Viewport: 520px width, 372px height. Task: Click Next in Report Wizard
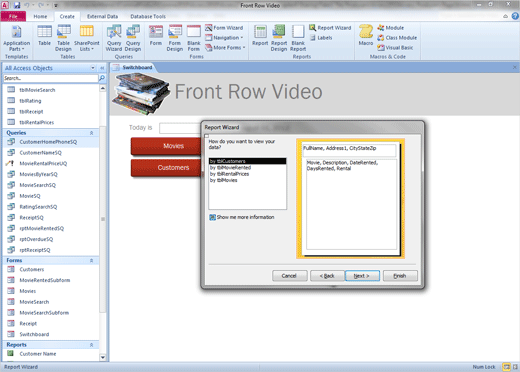point(362,276)
